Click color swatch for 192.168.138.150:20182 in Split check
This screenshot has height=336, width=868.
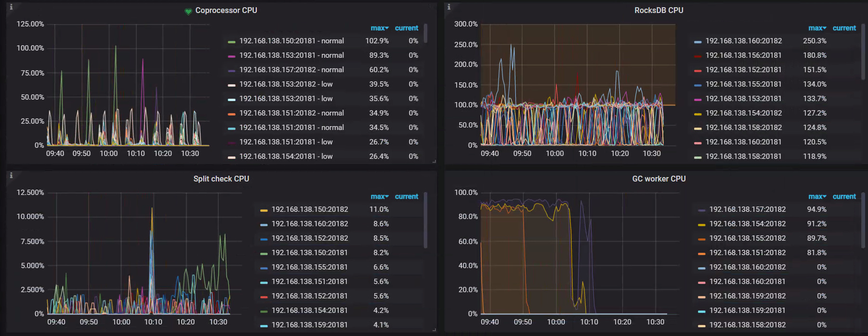[x=264, y=210]
